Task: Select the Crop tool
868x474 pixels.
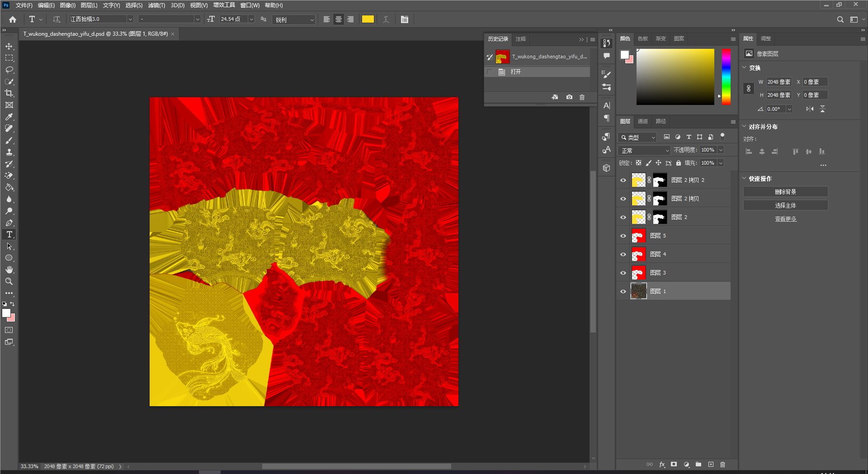Action: (9, 93)
